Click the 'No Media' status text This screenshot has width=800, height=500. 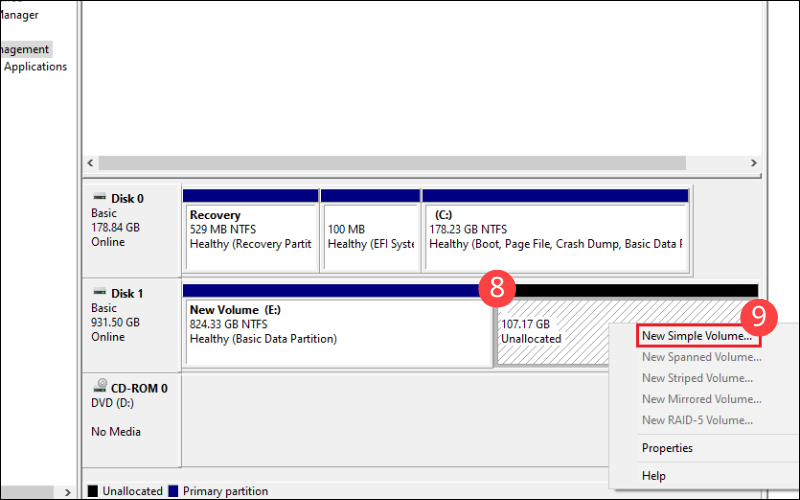tap(116, 432)
